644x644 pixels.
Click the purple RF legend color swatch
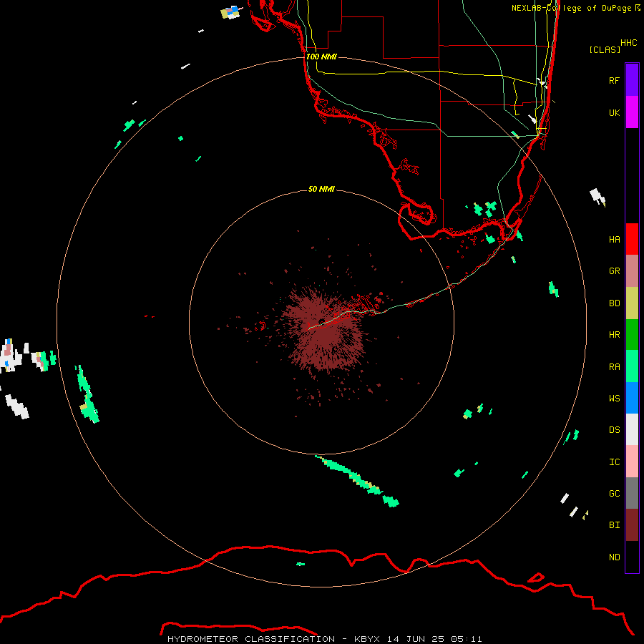[632, 80]
